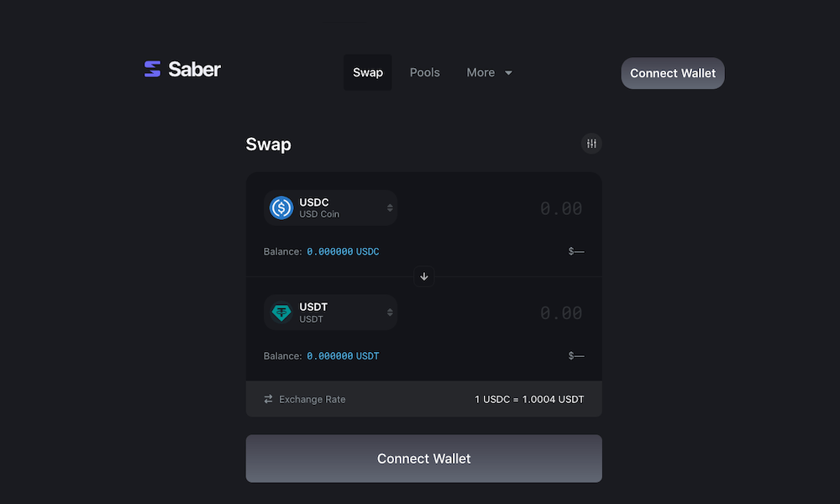Click the large Connect Wallet button
The width and height of the screenshot is (840, 504).
423,459
